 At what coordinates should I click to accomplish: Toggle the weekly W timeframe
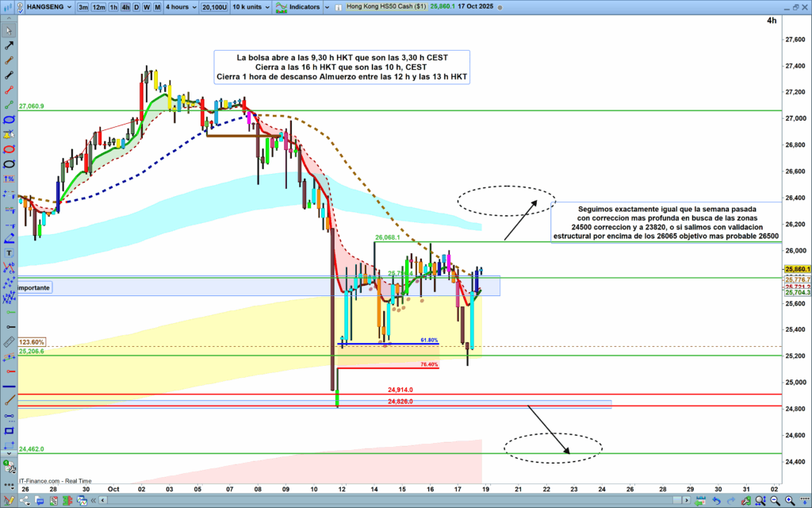point(146,6)
